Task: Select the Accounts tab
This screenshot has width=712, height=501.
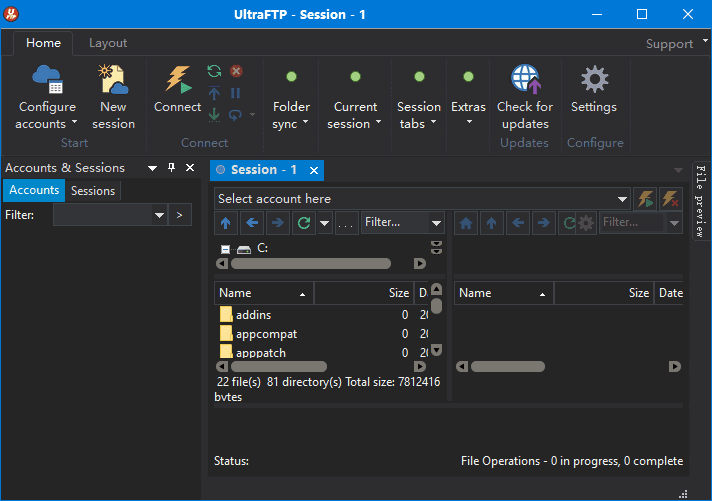Action: pos(34,190)
